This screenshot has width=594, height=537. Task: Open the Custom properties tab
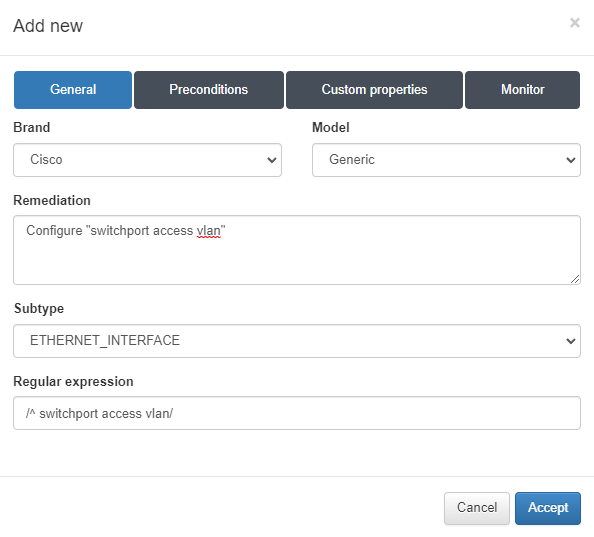pos(374,90)
